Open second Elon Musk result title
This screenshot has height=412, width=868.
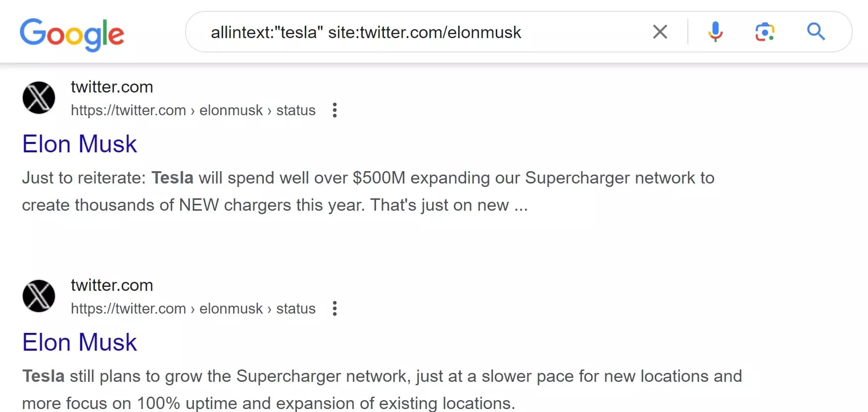79,343
